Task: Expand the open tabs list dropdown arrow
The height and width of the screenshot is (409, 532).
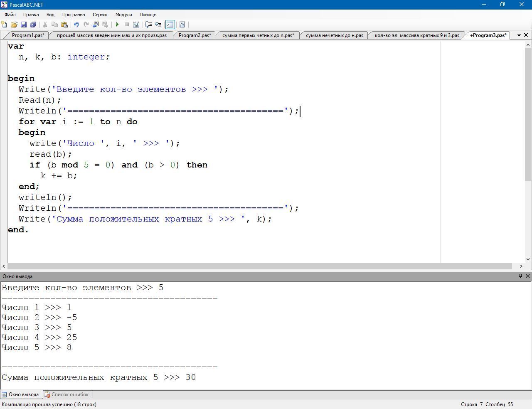Action: point(519,35)
